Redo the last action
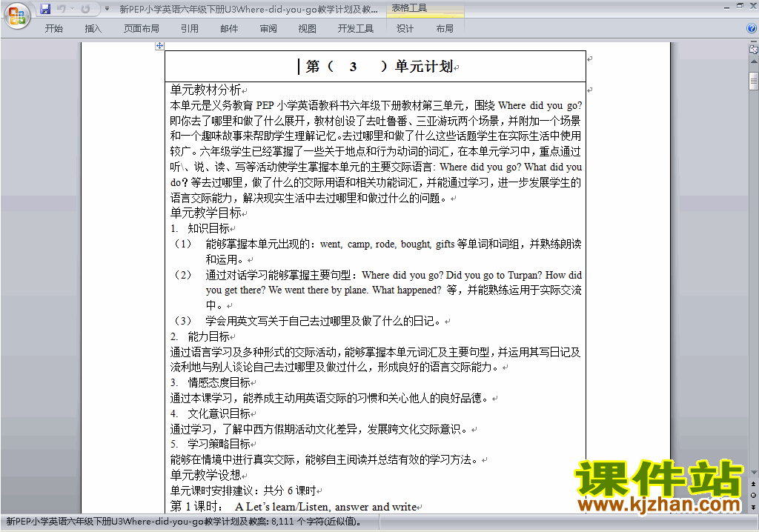The image size is (759, 532). click(85, 9)
